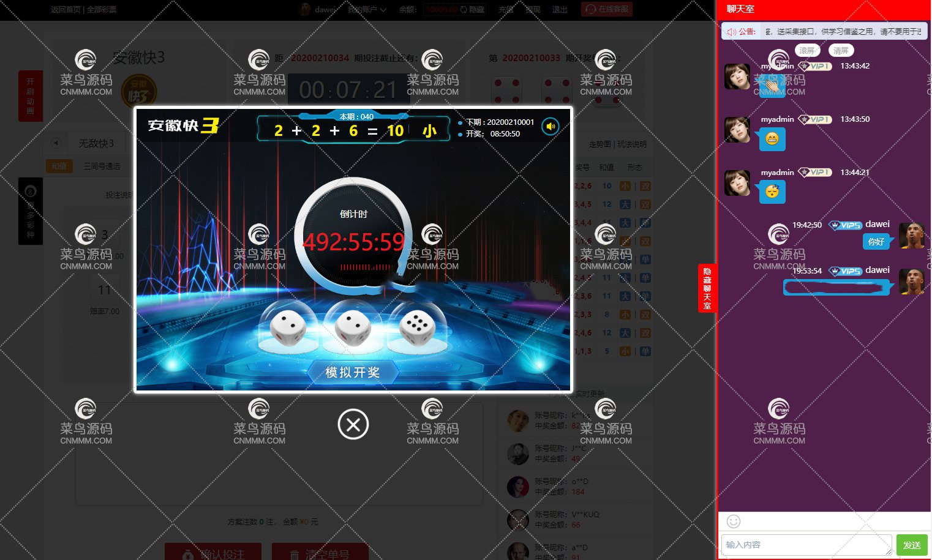Image resolution: width=932 pixels, height=560 pixels.
Task: Click dawei's avatar on the 你好 message
Action: [911, 236]
